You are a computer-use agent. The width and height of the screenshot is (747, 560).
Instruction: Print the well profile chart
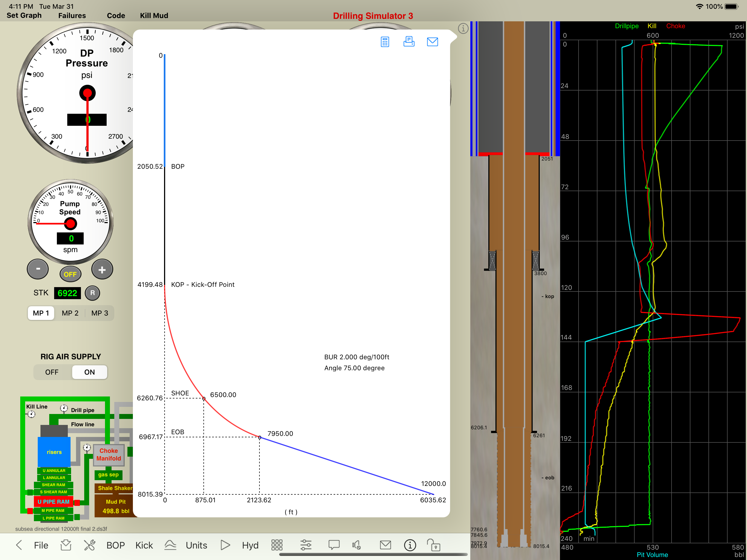408,42
